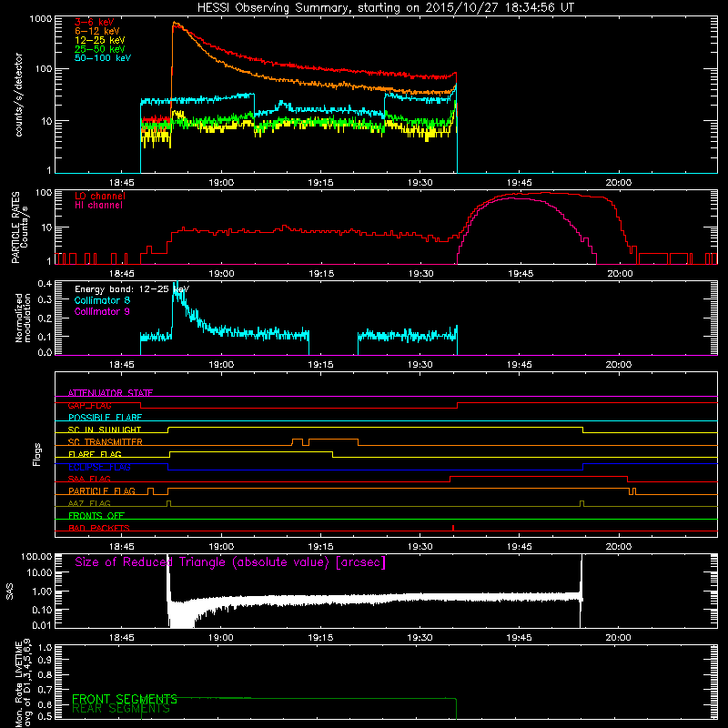Click the SC TRANSMITTER flag label
This screenshot has width=728, height=728.
pos(106,442)
